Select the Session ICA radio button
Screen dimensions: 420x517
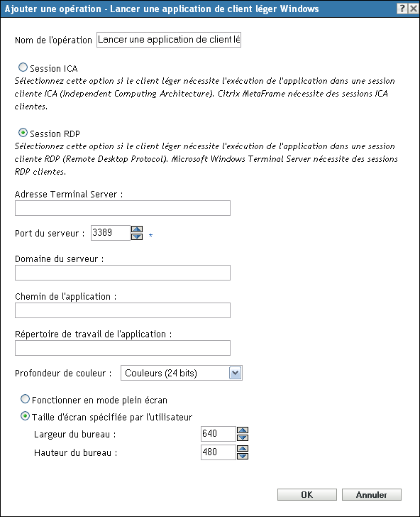click(23, 67)
